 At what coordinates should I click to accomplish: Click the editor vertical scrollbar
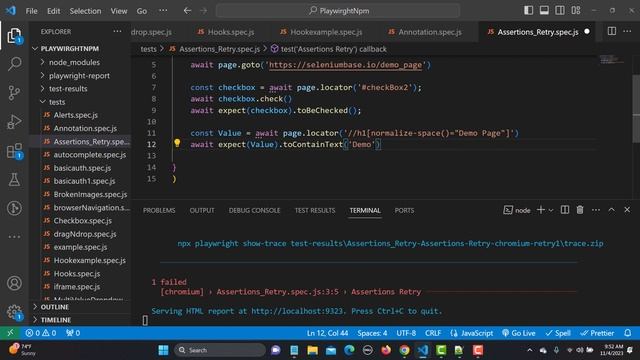(x=636, y=108)
